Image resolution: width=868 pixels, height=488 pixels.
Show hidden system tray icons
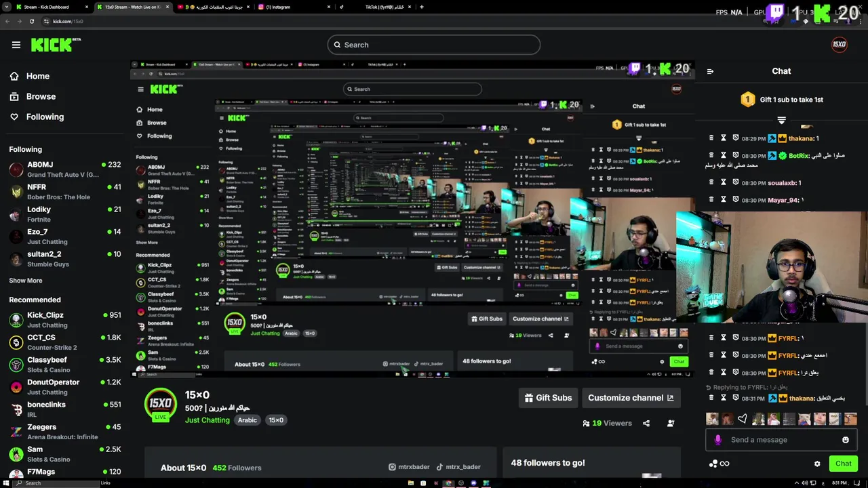[796, 483]
